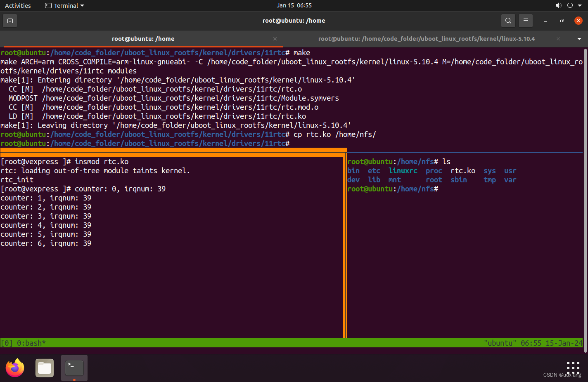Minimize the terminal window
This screenshot has width=588, height=382.
545,21
